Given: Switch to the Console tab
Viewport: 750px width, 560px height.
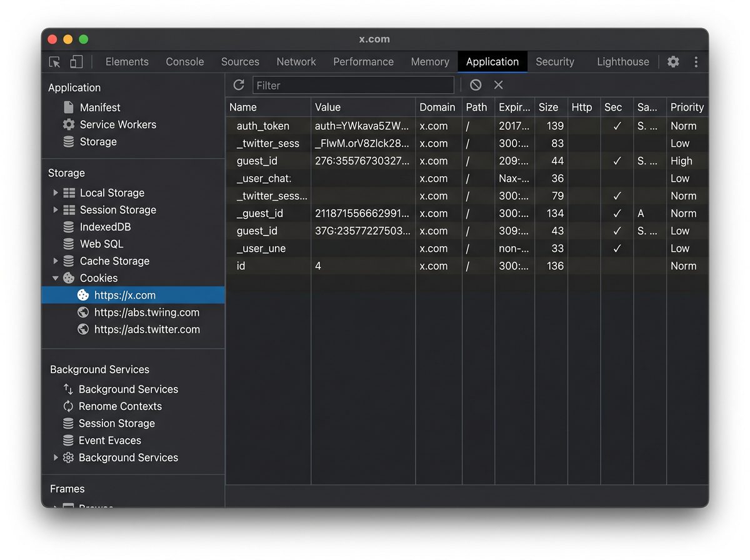Looking at the screenshot, I should [185, 62].
